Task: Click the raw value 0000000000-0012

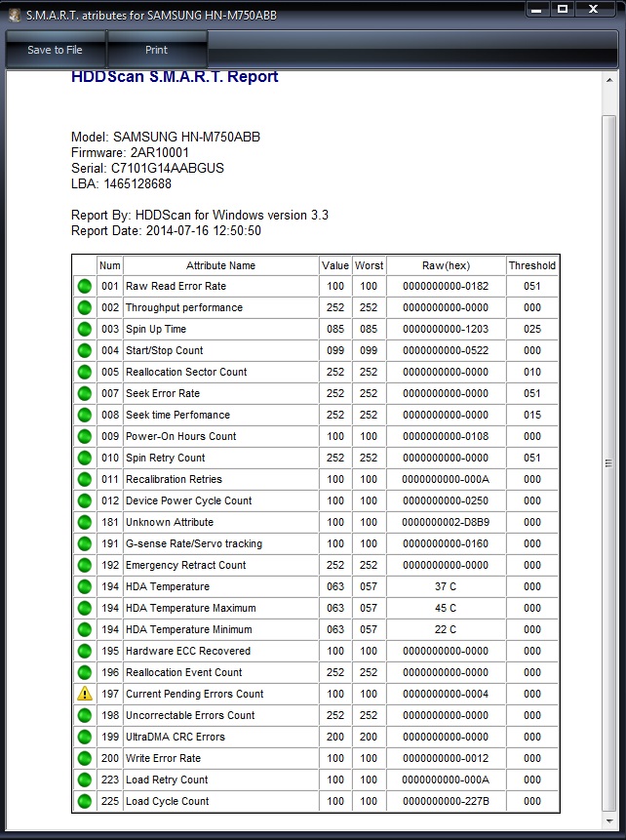Action: click(446, 758)
